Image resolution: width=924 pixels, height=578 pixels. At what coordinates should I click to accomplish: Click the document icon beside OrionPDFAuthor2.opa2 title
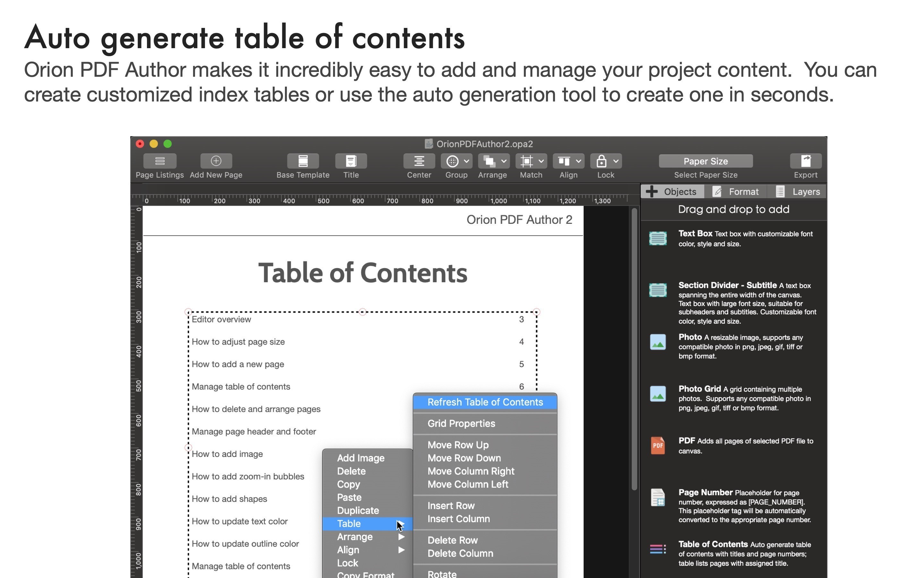429,144
